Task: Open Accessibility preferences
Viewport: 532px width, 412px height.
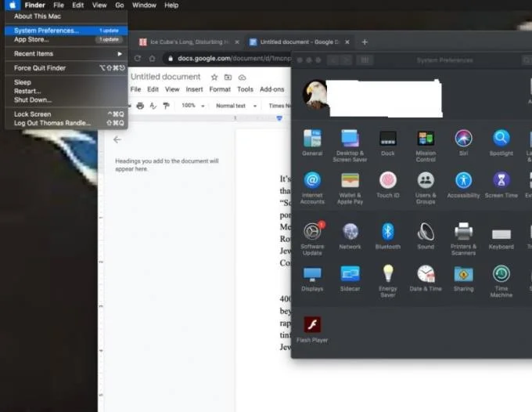Action: click(463, 185)
